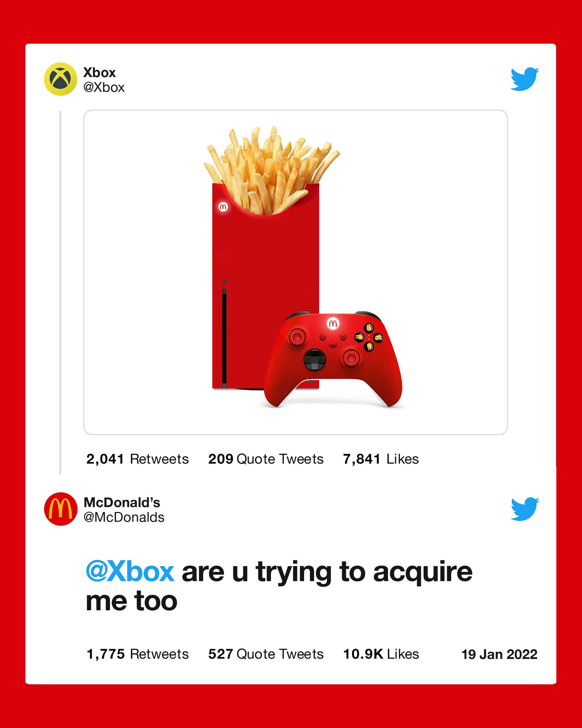The image size is (582, 728).
Task: Click the controller's right thumbstick
Action: (351, 358)
